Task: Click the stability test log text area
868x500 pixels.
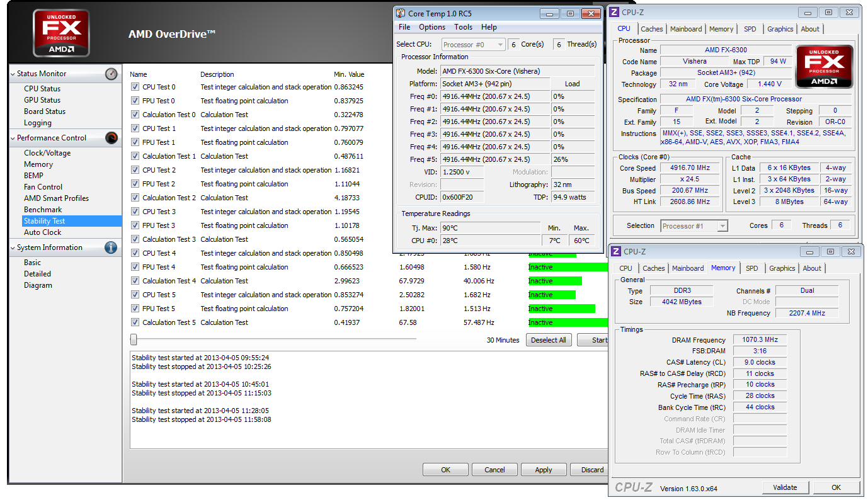Action: (369, 399)
